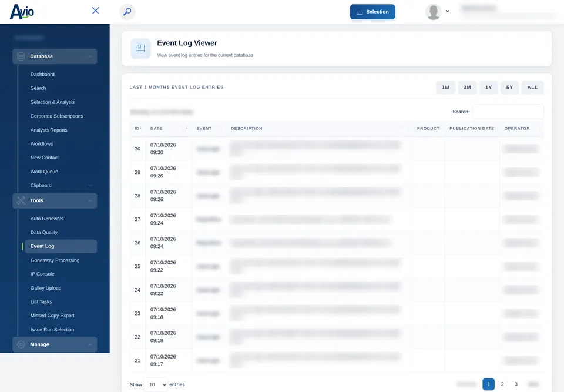Open the Show entries count dropdown
The height and width of the screenshot is (392, 564).
(156, 384)
